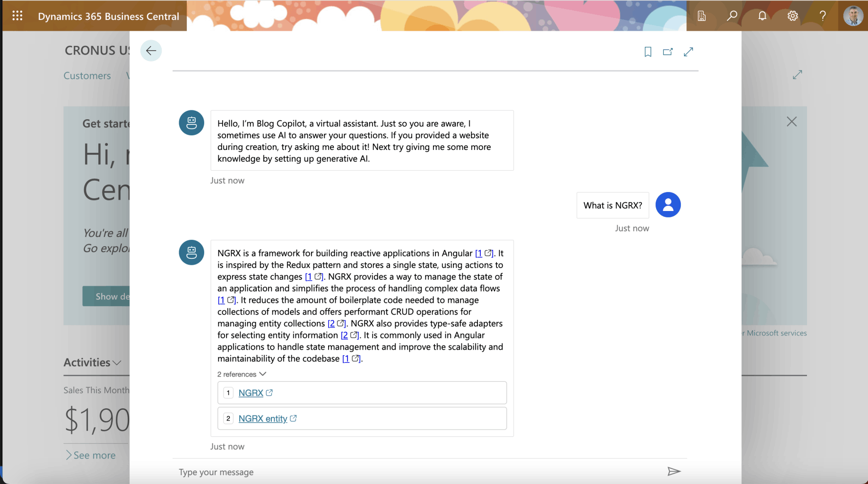Expand the See more section
The height and width of the screenshot is (484, 868).
tap(91, 455)
